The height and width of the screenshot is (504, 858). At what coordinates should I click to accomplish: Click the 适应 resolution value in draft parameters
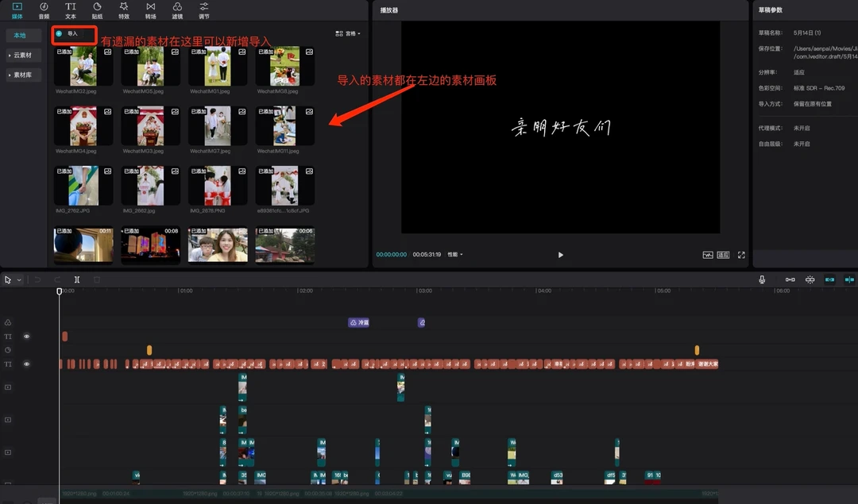799,72
